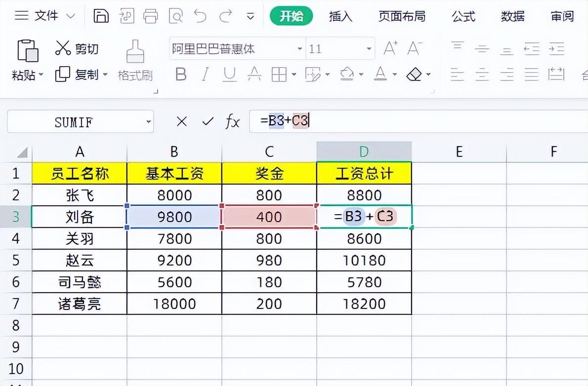Click the Undo arrow icon
Image resolution: width=588 pixels, height=386 pixels.
(200, 16)
